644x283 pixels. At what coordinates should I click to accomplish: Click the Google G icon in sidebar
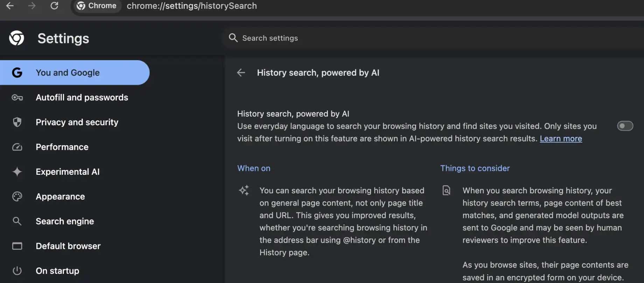pos(17,73)
